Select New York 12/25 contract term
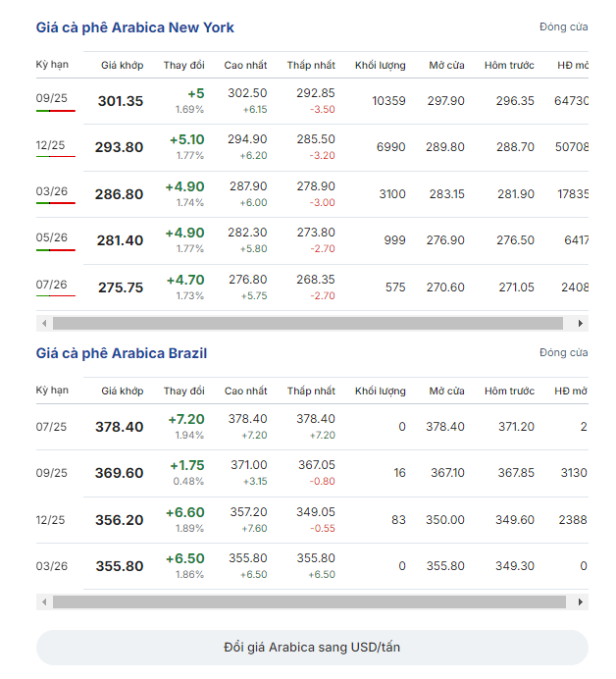Screen dimensions: 616x679 tap(50, 145)
